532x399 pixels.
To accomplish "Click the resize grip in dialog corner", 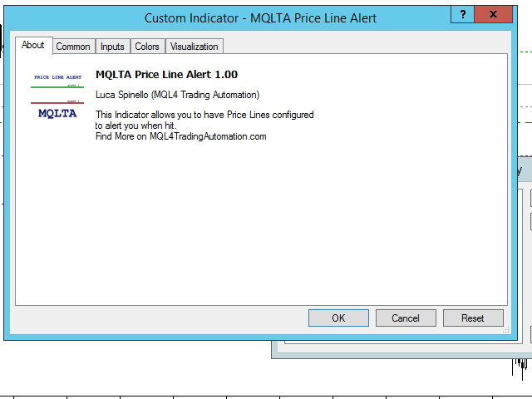I will point(506,329).
